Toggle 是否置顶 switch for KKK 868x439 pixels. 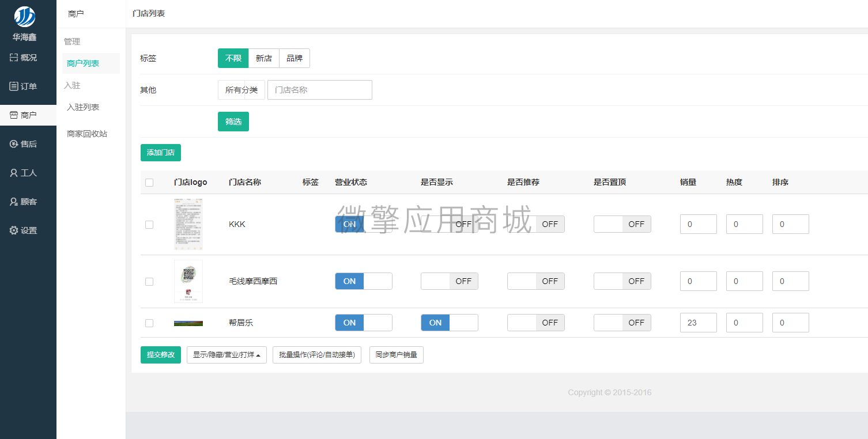click(x=622, y=224)
